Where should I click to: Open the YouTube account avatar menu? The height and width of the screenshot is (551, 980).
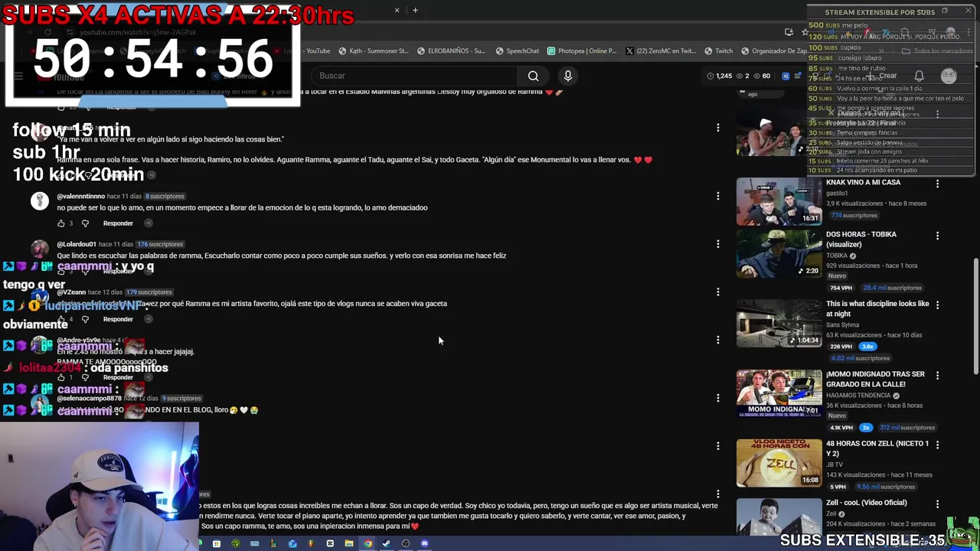tap(949, 76)
